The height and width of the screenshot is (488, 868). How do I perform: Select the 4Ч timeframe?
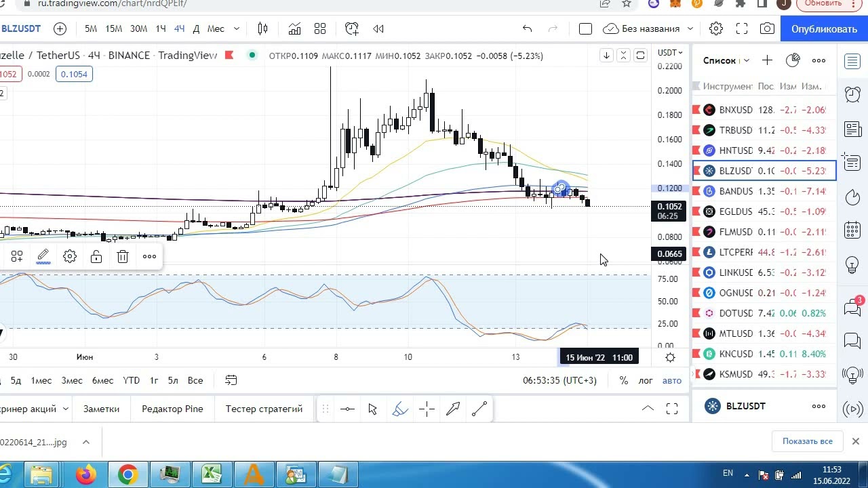coord(179,28)
